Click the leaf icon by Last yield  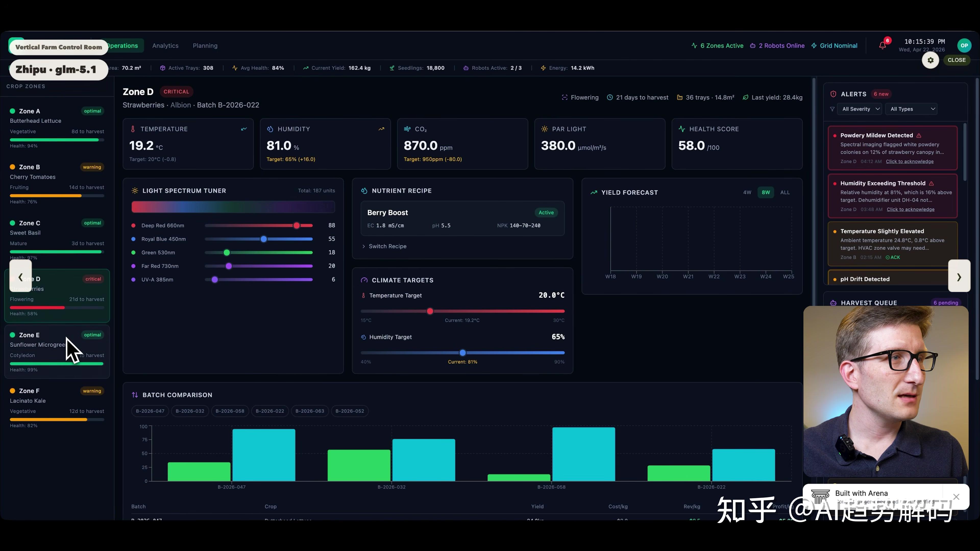[x=745, y=97]
